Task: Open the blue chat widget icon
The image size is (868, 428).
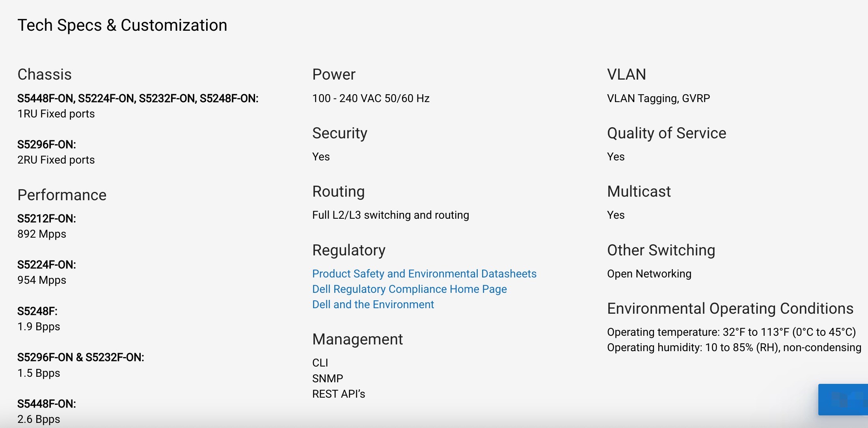Action: pos(843,399)
